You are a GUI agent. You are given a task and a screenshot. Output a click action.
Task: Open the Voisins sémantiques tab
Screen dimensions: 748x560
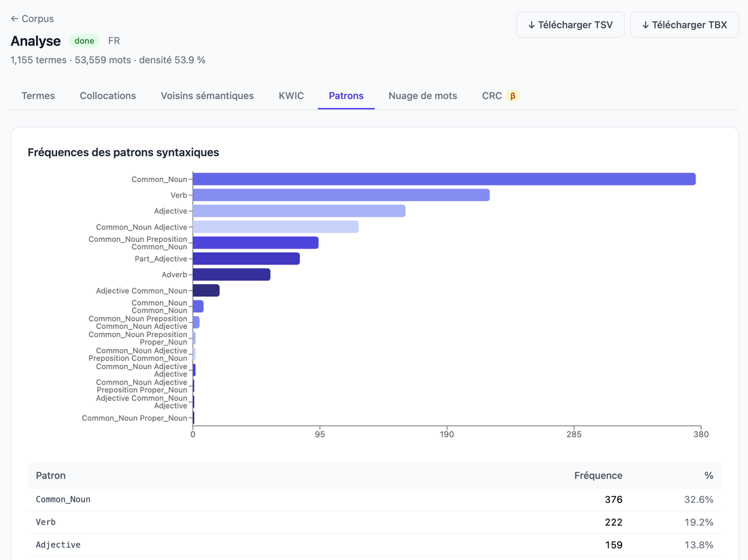[x=207, y=96]
